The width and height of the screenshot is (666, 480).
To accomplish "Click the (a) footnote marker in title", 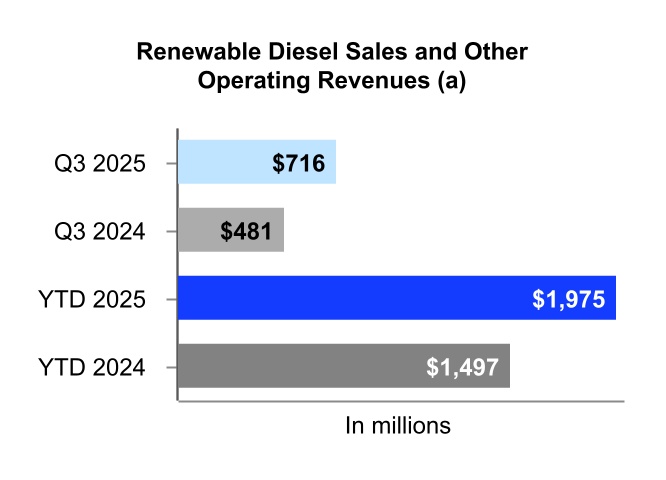I will point(450,83).
